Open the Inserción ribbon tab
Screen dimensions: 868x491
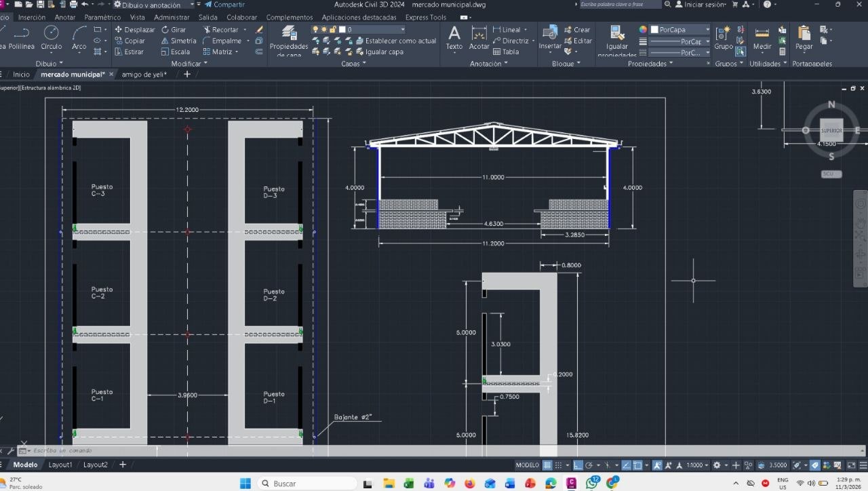(x=32, y=17)
